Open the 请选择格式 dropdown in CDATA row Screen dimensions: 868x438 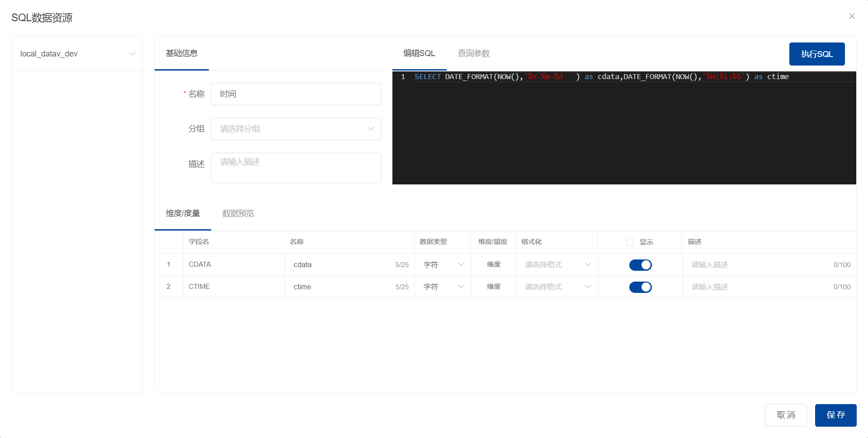click(557, 265)
